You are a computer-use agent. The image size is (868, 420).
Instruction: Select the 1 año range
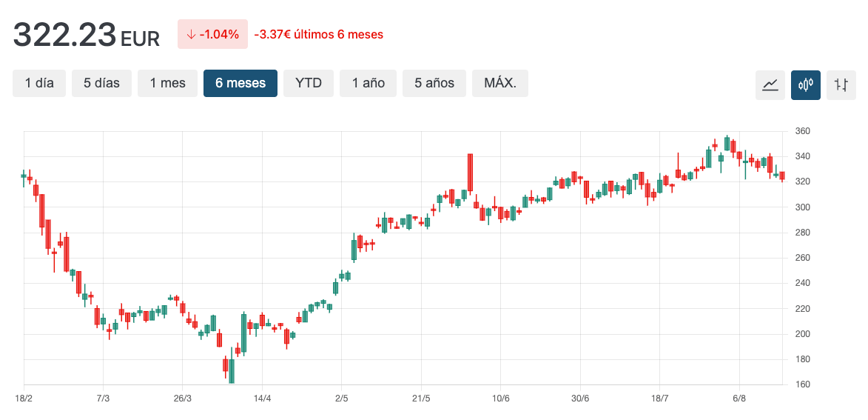point(368,83)
